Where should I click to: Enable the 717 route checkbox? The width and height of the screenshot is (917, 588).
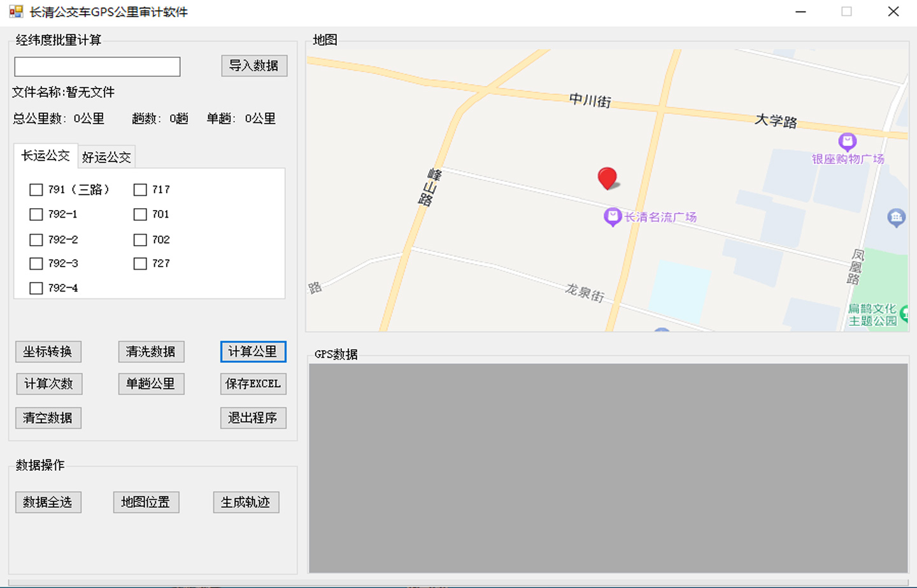pos(140,190)
